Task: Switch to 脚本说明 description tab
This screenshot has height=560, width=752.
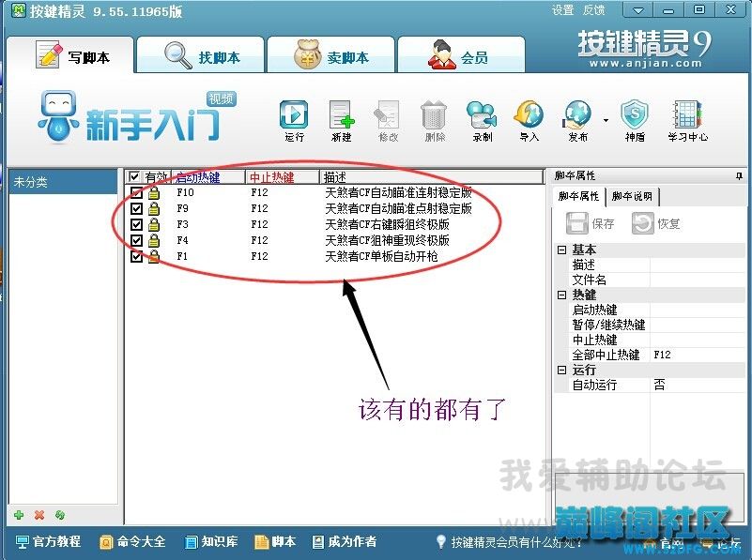Action: pyautogui.click(x=632, y=196)
